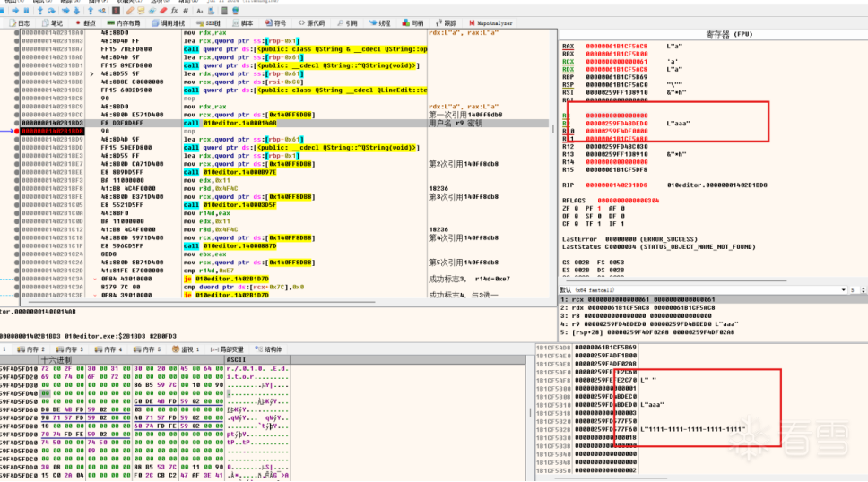The width and height of the screenshot is (868, 482).
Task: Click the Execute Till Return icon
Action: pos(91,11)
